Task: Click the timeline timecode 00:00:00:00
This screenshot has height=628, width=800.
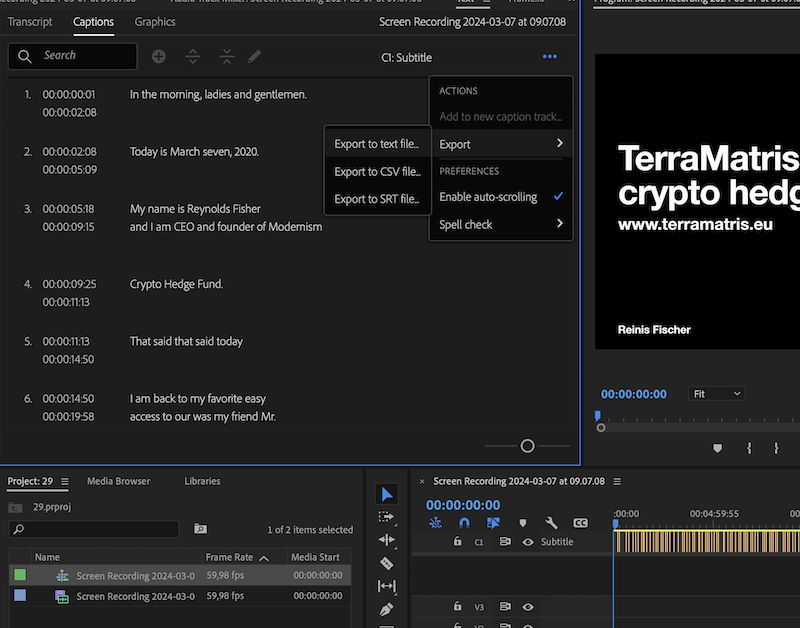Action: (x=463, y=505)
